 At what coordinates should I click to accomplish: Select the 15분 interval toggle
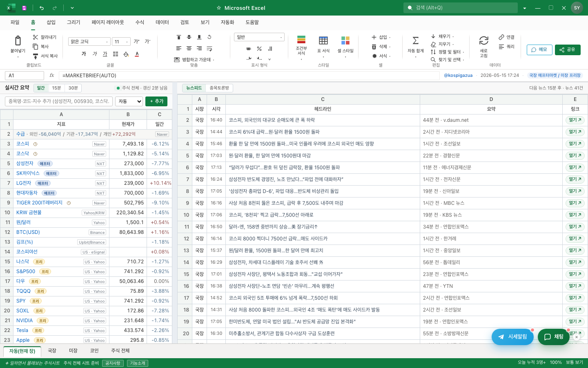[x=56, y=88]
